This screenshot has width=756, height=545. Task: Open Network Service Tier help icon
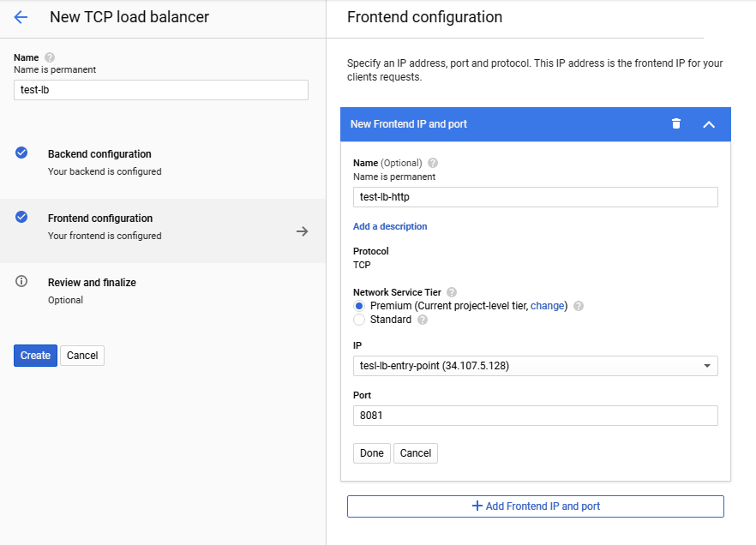click(x=452, y=292)
